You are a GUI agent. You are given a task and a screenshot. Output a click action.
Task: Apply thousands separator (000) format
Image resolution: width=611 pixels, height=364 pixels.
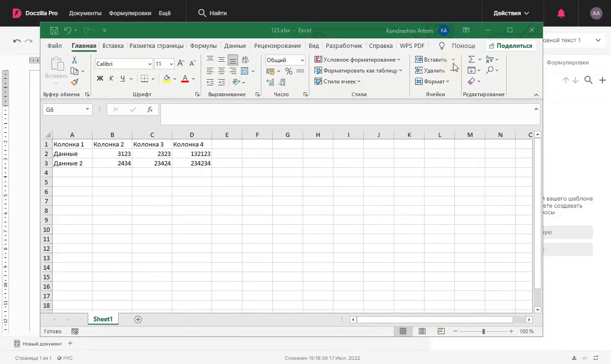(x=300, y=71)
